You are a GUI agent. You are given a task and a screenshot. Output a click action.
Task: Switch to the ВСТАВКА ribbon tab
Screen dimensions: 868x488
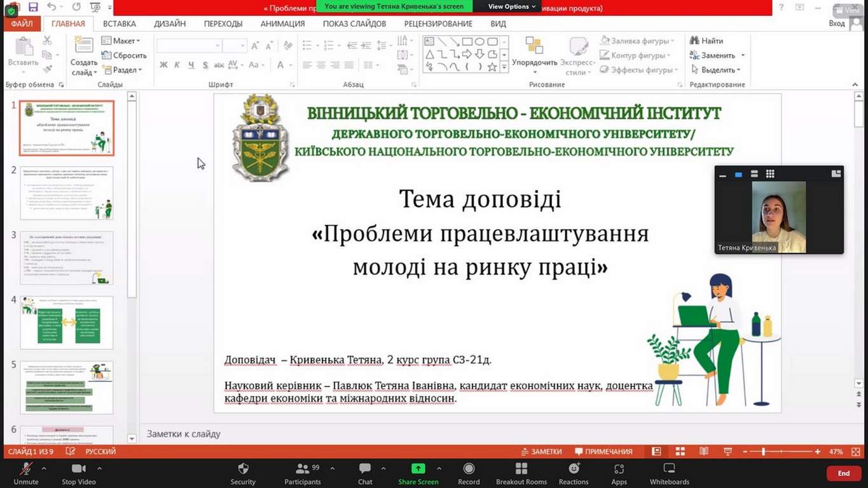coord(120,24)
